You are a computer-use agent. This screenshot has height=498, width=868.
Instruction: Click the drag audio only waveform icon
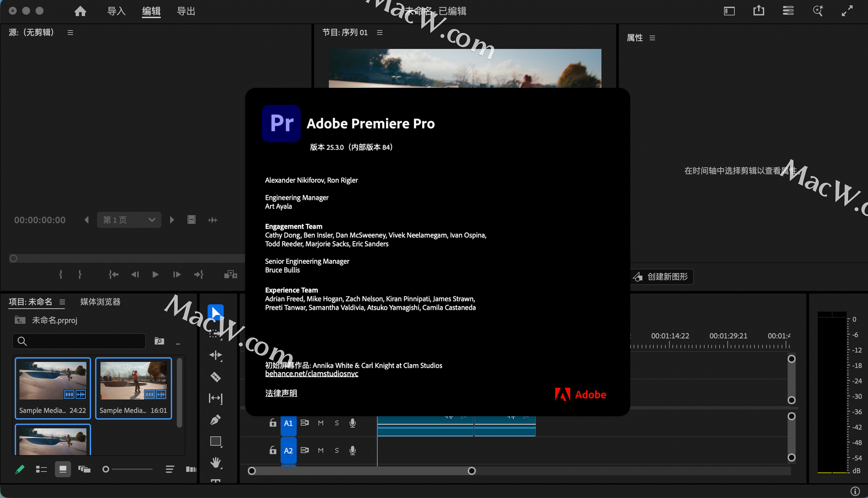[x=213, y=220]
